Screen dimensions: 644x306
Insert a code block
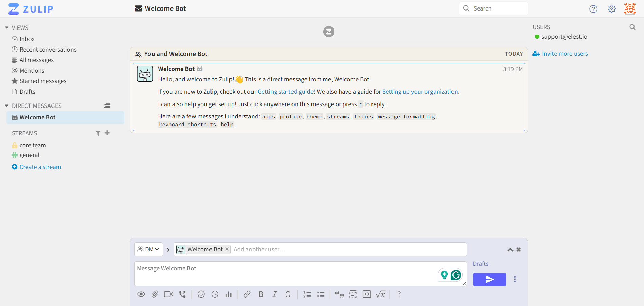(367, 294)
